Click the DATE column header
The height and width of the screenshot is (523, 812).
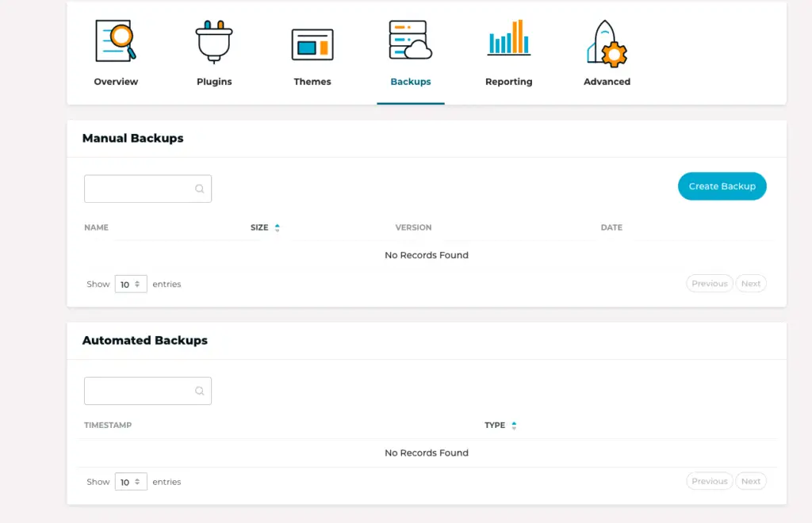[x=611, y=227]
